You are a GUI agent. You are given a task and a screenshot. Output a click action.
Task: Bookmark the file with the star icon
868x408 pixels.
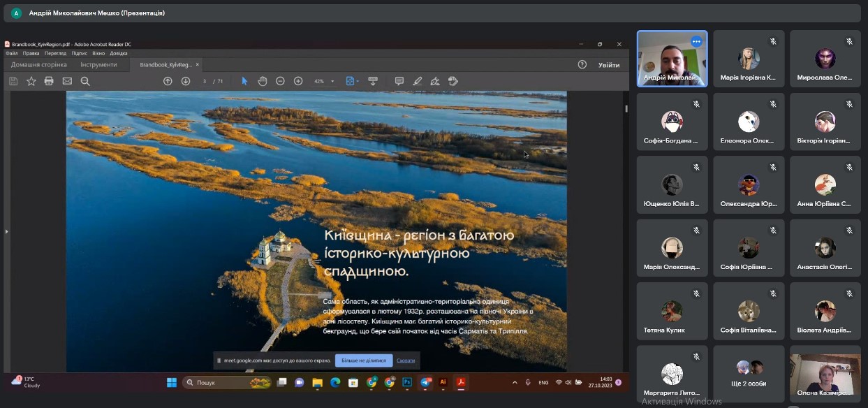pos(31,81)
